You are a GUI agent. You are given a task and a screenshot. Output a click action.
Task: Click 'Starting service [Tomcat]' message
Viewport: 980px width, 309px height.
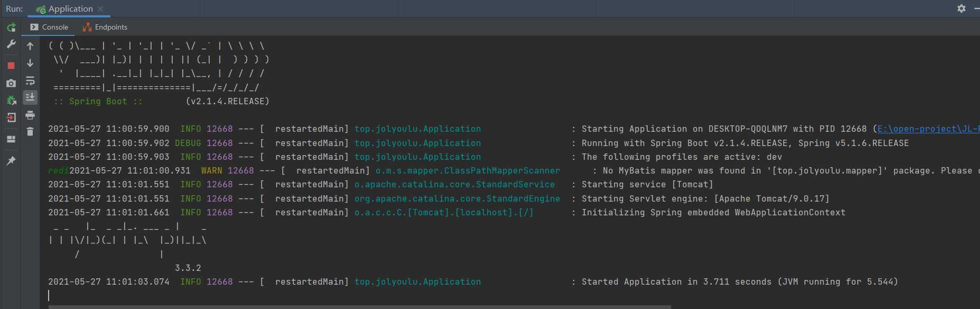(x=648, y=185)
